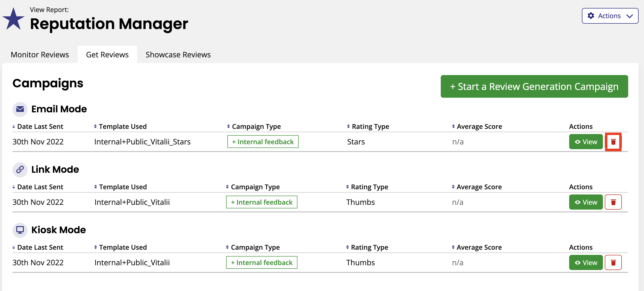644x291 pixels.
Task: Click the Reputation Manager title
Action: pos(109,24)
